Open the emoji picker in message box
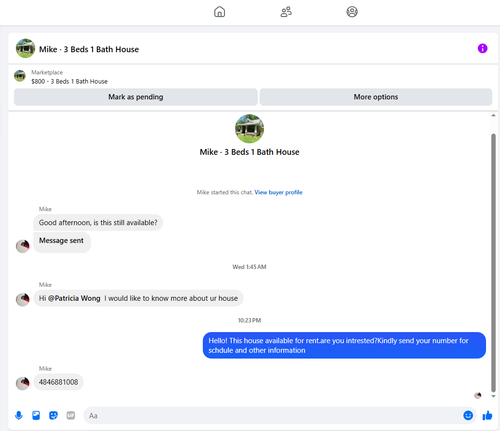The image size is (500, 431). click(468, 415)
